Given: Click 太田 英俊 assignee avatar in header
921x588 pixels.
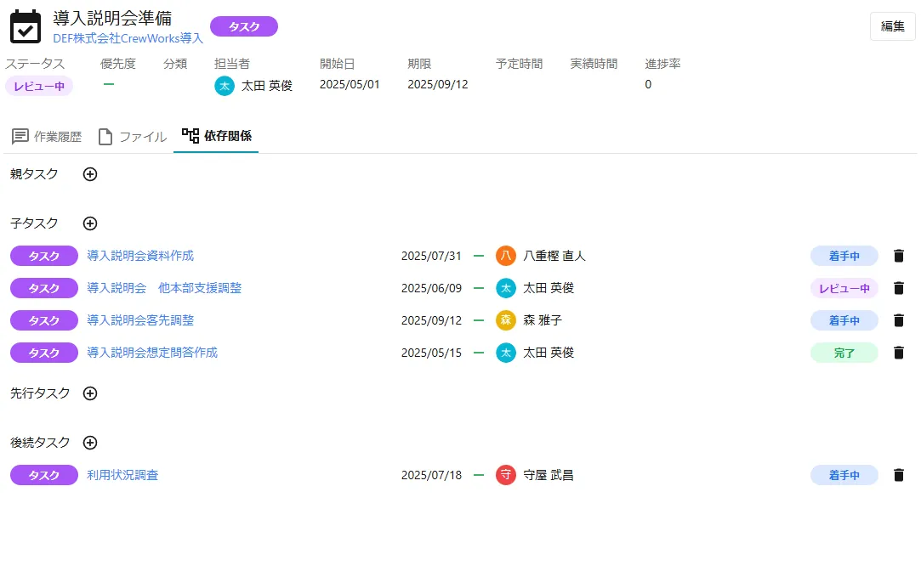Looking at the screenshot, I should point(225,86).
